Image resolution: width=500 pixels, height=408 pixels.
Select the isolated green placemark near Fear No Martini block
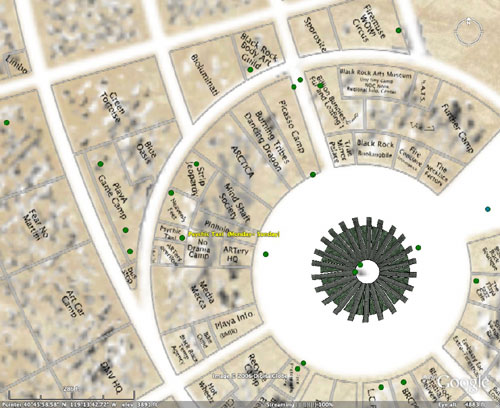pos(6,123)
